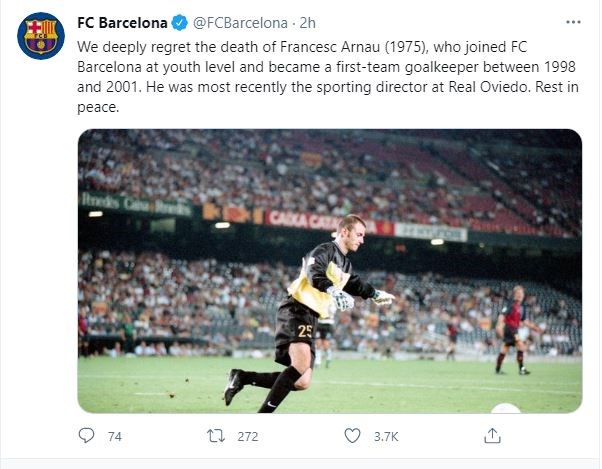Open the share tweet icon
Screen dimensions: 602x469
click(x=492, y=436)
